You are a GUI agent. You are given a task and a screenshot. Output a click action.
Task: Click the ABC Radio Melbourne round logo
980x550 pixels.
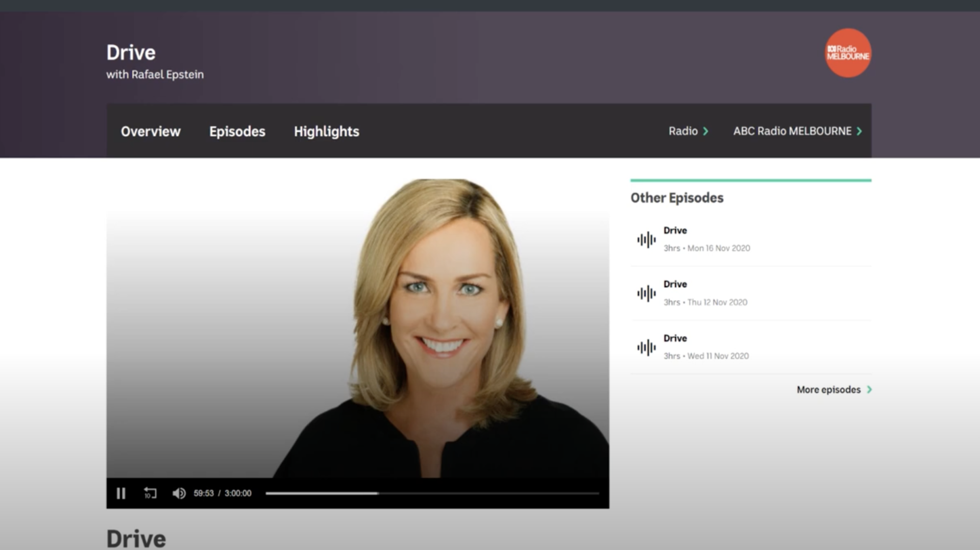coord(848,53)
